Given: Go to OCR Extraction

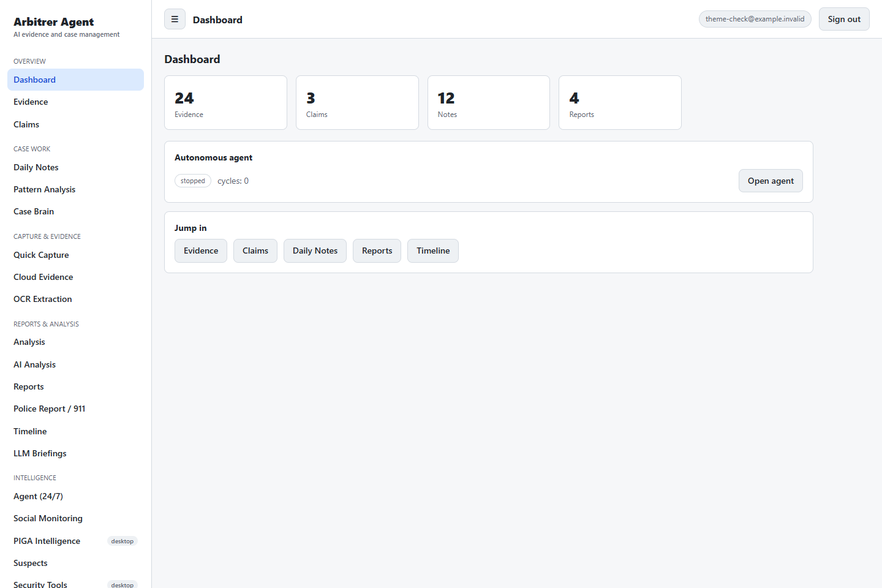Looking at the screenshot, I should click(75, 299).
